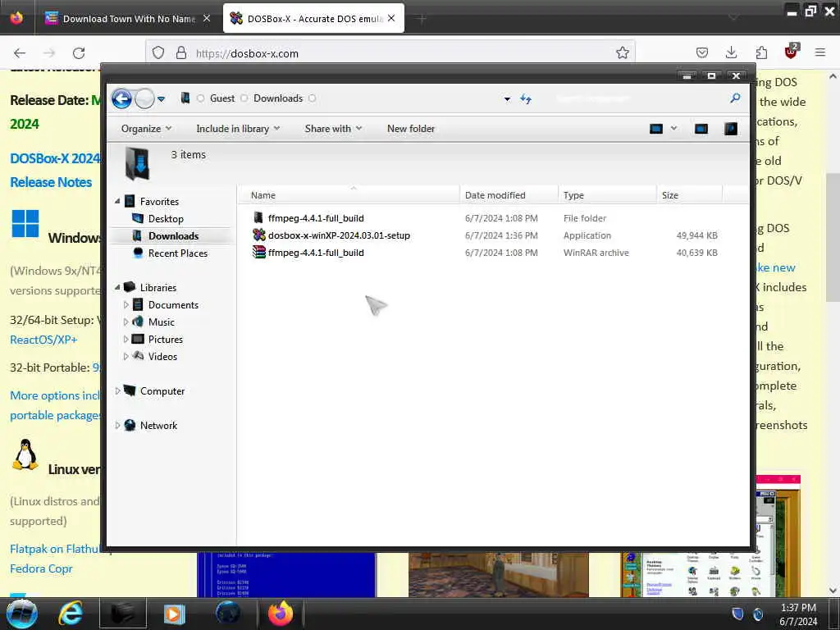This screenshot has height=630, width=840.
Task: Open the Organize menu
Action: coord(146,129)
